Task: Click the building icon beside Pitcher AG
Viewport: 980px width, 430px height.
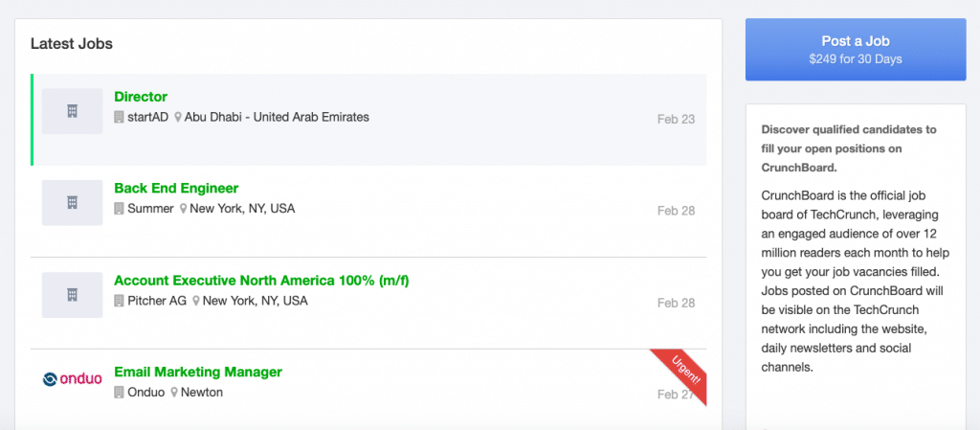Action: tap(120, 301)
